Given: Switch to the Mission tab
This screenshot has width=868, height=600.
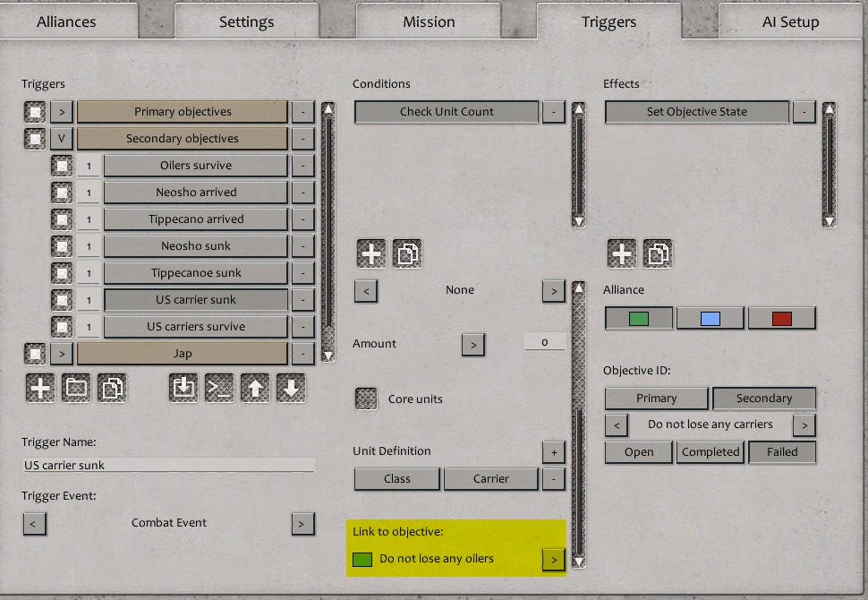Looking at the screenshot, I should (x=429, y=21).
